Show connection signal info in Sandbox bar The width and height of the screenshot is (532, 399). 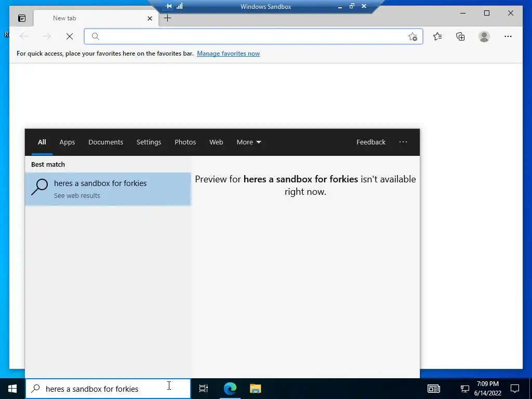179,6
